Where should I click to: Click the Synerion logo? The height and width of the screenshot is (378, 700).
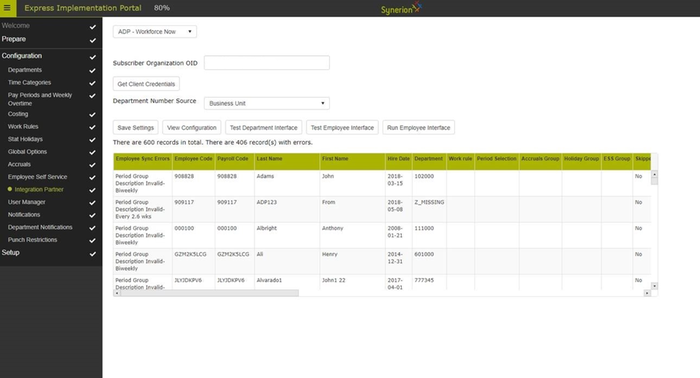401,8
